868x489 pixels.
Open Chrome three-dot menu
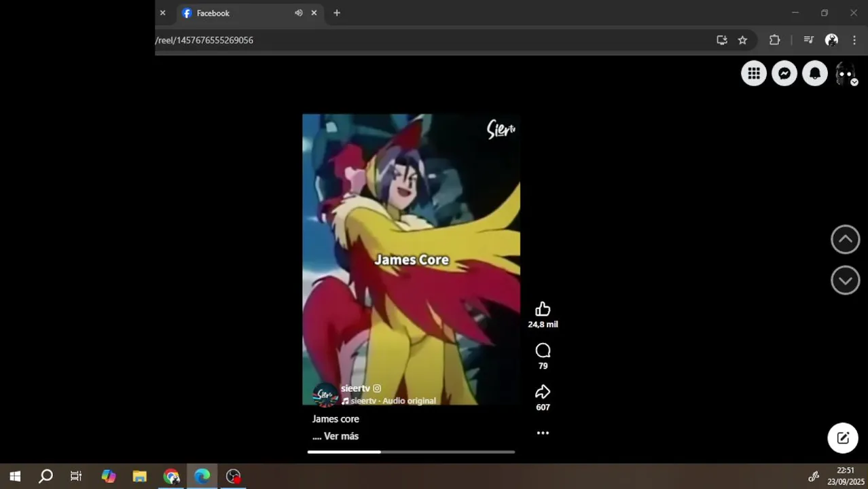pos(854,40)
